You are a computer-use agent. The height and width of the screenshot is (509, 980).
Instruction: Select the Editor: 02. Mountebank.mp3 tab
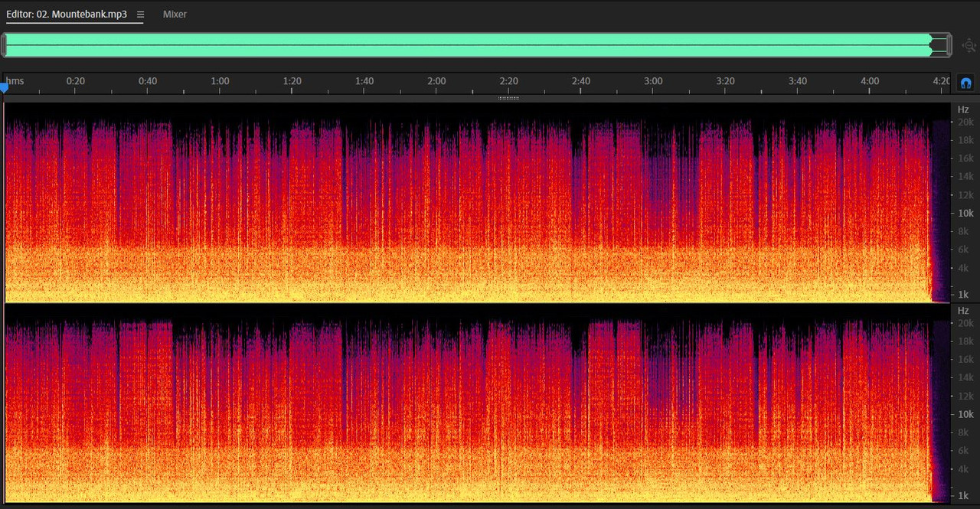point(67,15)
